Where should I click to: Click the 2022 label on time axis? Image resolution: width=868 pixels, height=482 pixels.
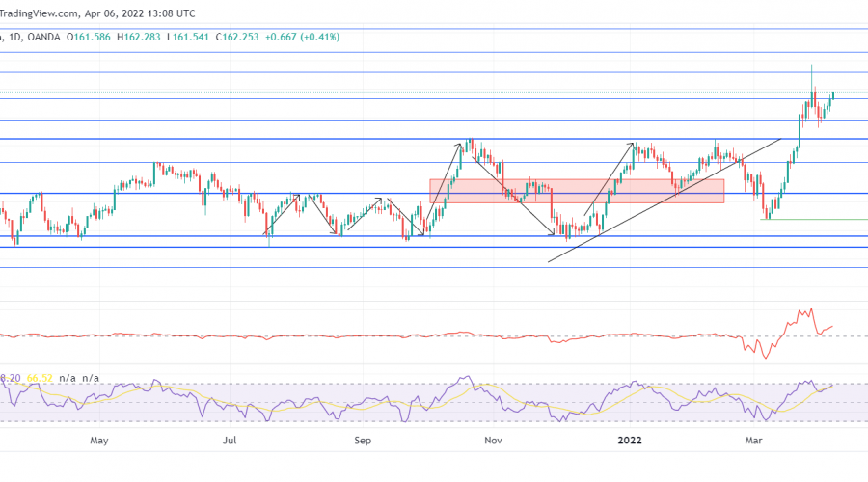coord(630,441)
